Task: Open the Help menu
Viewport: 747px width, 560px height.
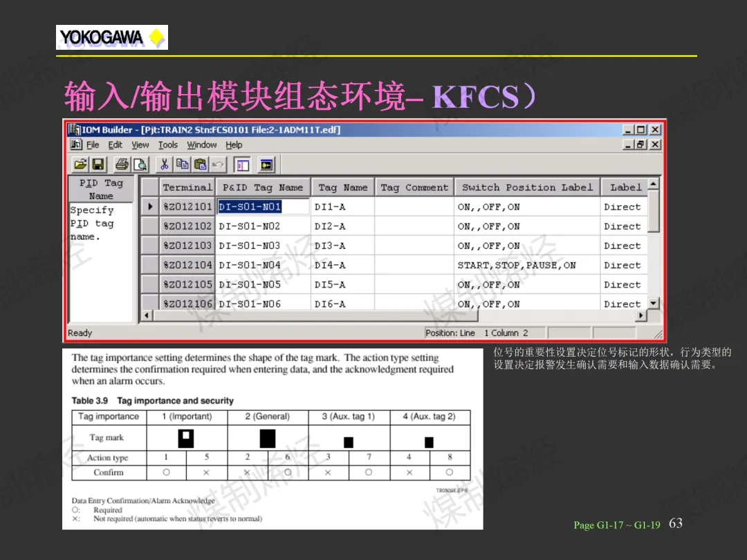Action: click(234, 144)
